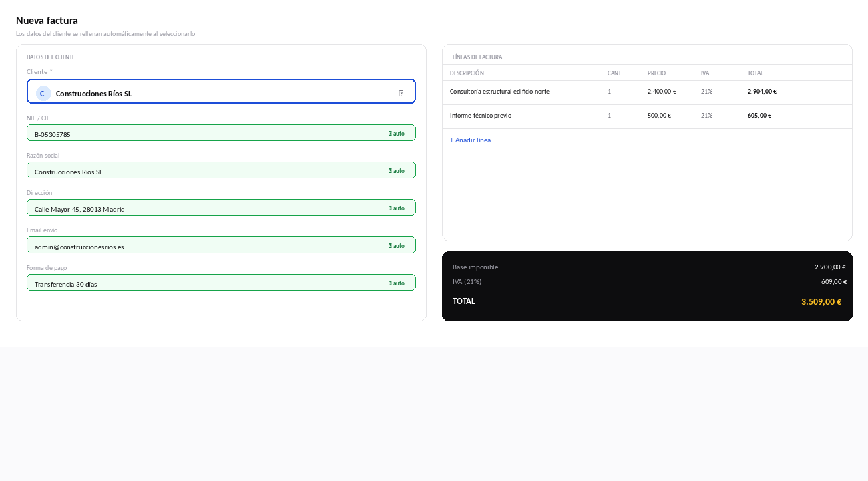Select the Informe técnico previo line description
868x481 pixels.
(x=481, y=116)
